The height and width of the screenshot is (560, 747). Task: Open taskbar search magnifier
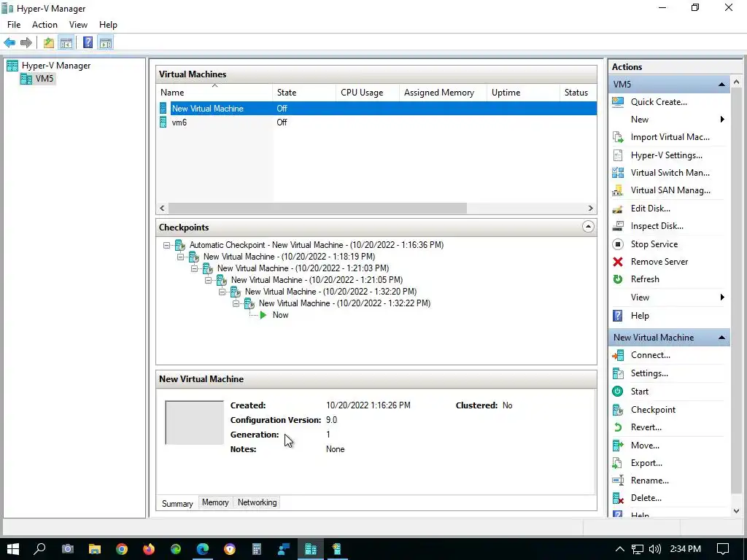(40, 549)
